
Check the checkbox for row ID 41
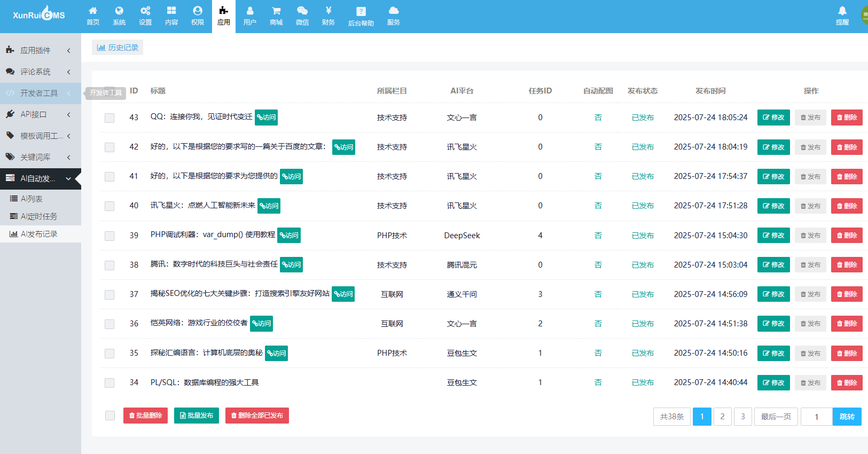click(110, 177)
